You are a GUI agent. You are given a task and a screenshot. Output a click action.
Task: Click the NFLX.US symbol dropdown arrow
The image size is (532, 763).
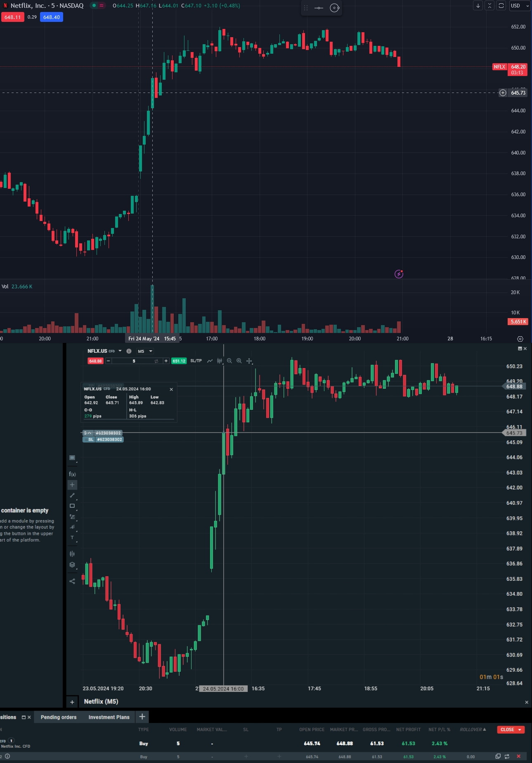tap(120, 351)
